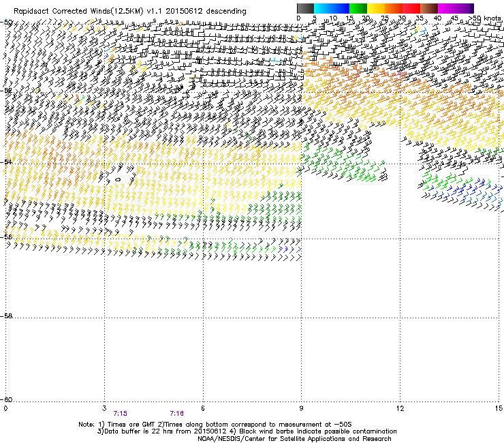This screenshot has height=443, width=504.
Task: Click the legend tick label 10
Action: [333, 18]
